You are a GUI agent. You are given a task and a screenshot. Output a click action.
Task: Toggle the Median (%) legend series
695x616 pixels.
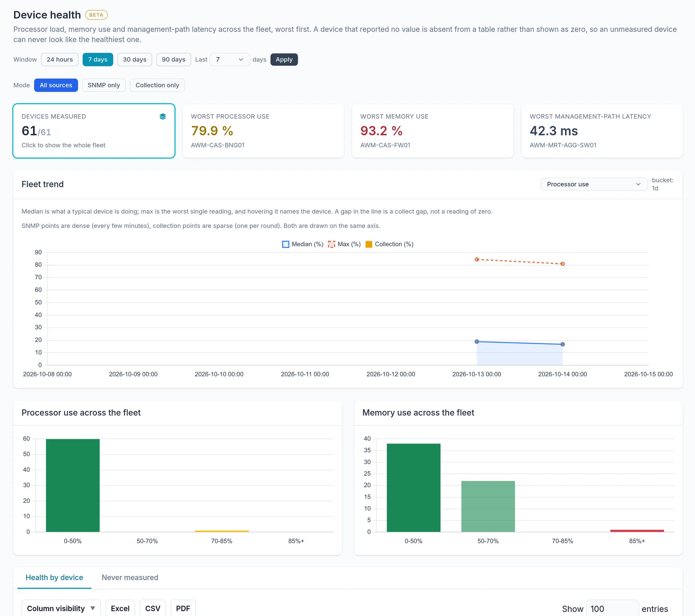tap(303, 244)
